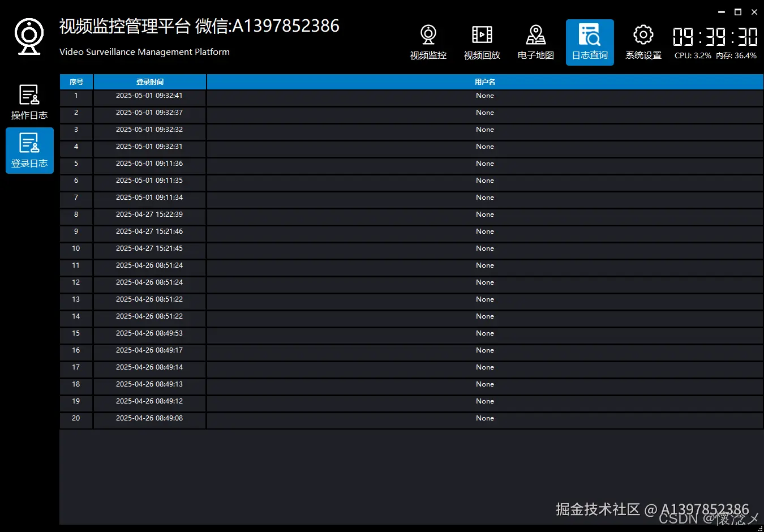Click the webcam platform logo
Screen dimensions: 764x532
(29, 36)
